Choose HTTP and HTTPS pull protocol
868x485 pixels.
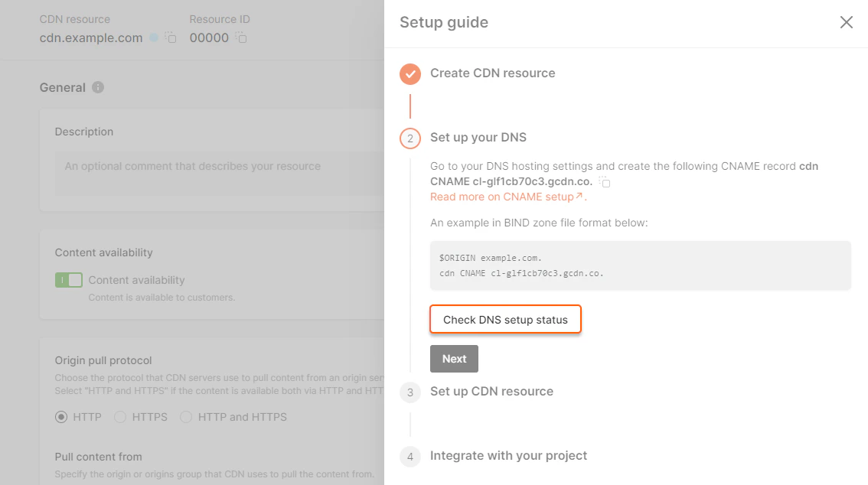tap(186, 417)
